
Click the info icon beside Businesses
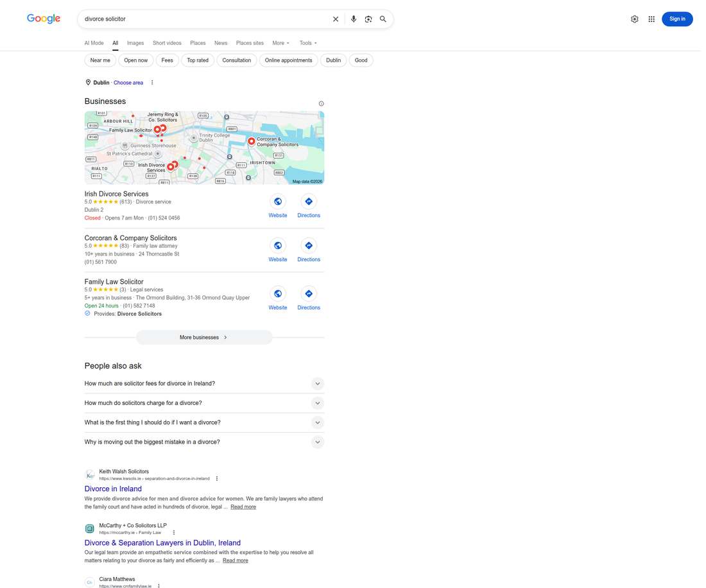(x=321, y=103)
